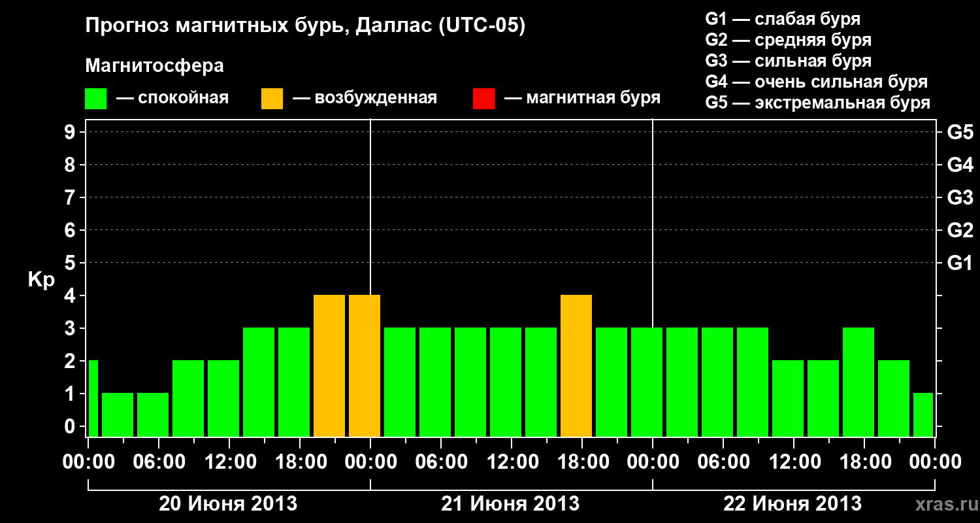Click the 18:00 time label for 22 June
The height and width of the screenshot is (523, 980).
coord(864,462)
